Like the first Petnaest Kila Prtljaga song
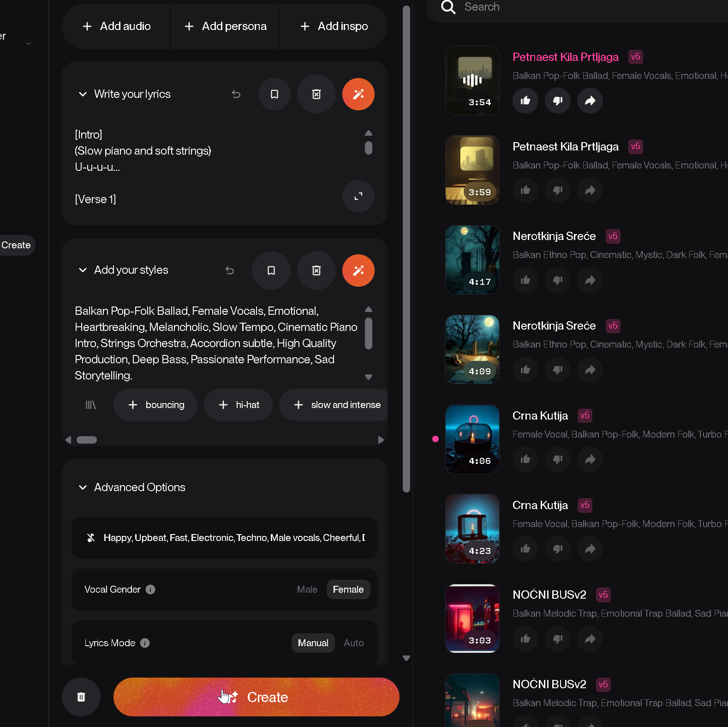Image resolution: width=728 pixels, height=727 pixels. [x=525, y=101]
